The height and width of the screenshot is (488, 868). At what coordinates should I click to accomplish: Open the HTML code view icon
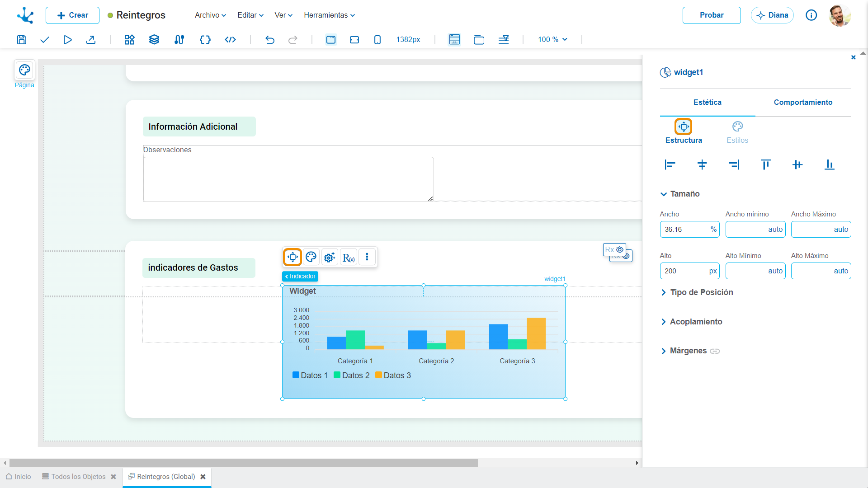[231, 40]
